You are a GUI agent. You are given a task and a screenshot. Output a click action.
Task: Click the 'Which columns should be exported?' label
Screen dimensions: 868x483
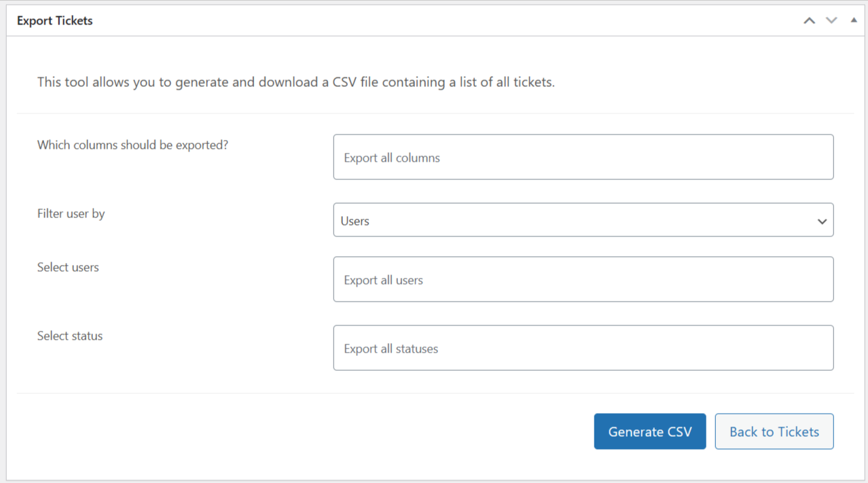[x=132, y=145]
